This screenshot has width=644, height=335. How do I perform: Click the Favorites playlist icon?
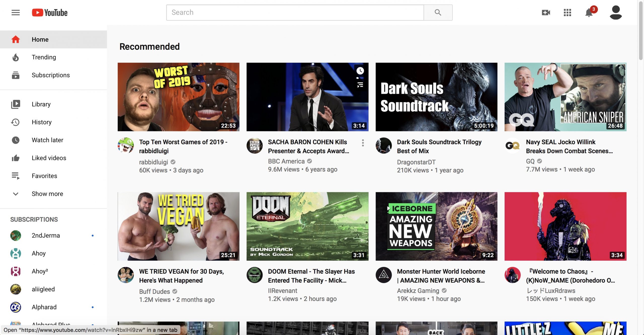click(x=16, y=176)
